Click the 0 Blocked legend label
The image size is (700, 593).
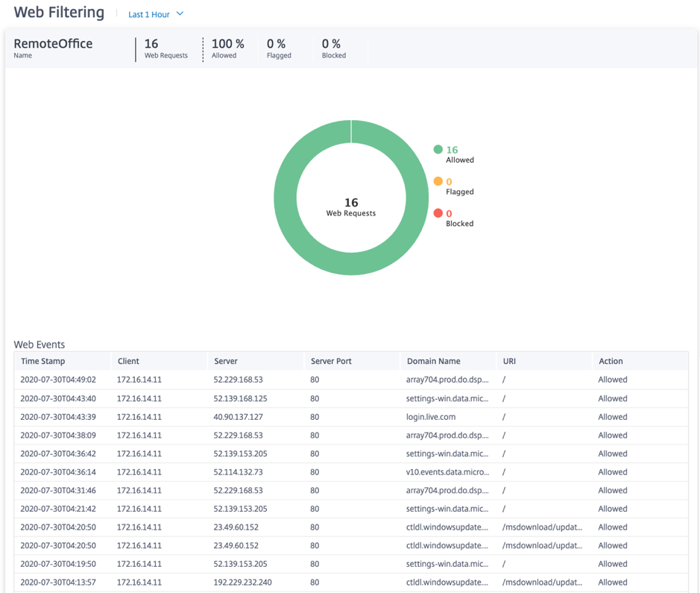click(460, 219)
